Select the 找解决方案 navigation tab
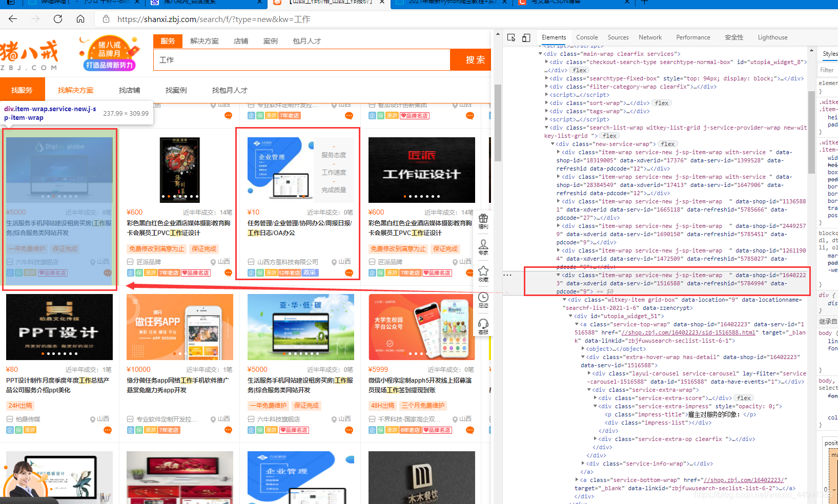The image size is (838, 504). pos(75,90)
